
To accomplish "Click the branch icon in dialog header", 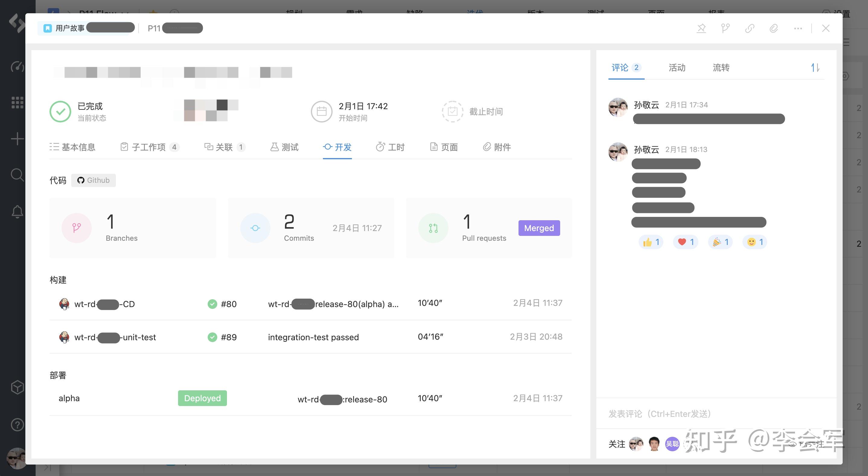I will click(725, 28).
